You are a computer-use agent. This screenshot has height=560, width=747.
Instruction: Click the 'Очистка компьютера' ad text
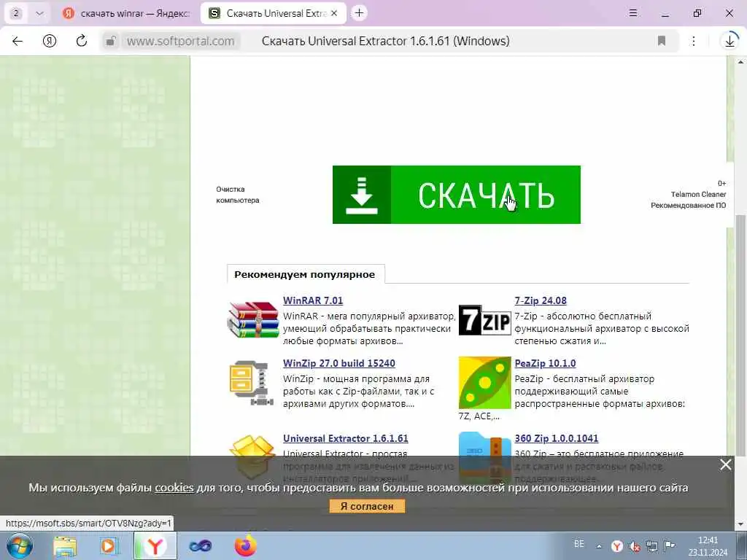238,195
